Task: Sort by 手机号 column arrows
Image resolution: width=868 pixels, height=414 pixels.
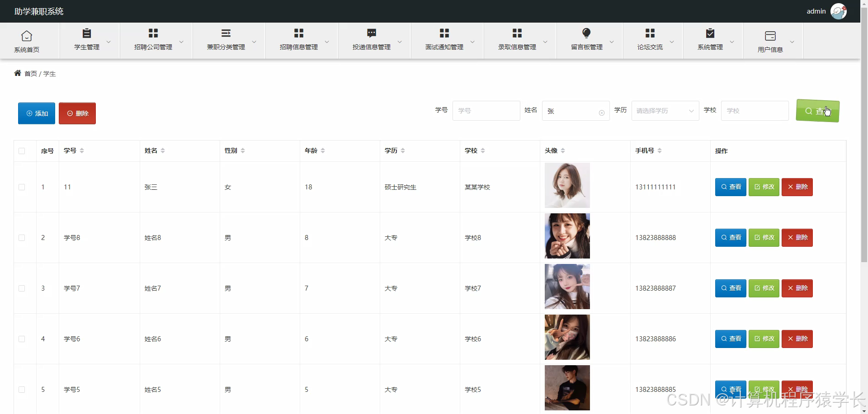Action: [660, 151]
